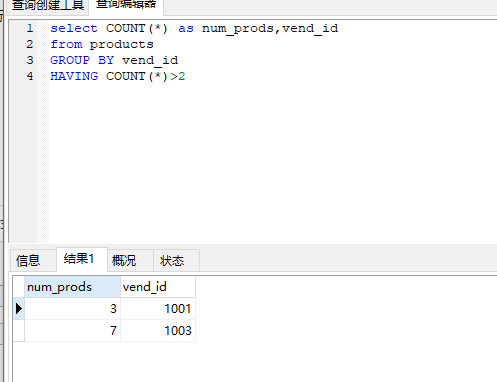
Task: Click the word products in line 2
Action: tap(122, 44)
